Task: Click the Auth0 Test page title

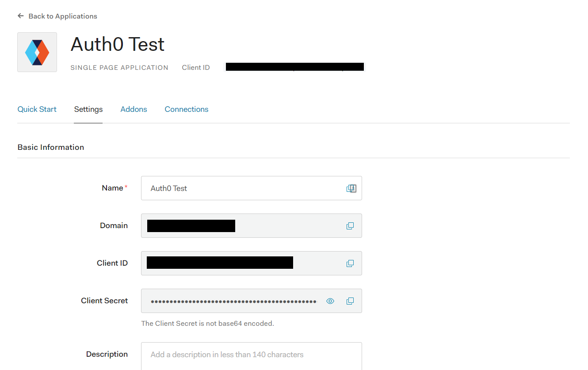Action: point(118,44)
